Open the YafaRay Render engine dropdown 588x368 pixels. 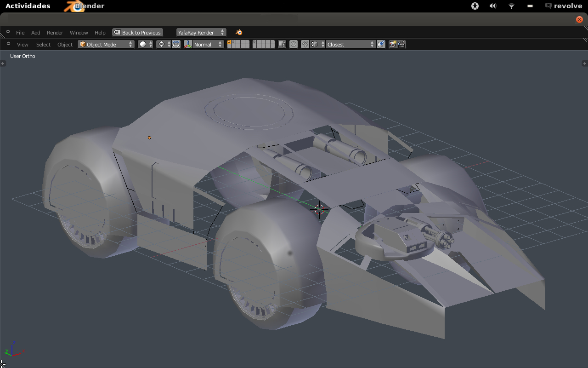[201, 32]
